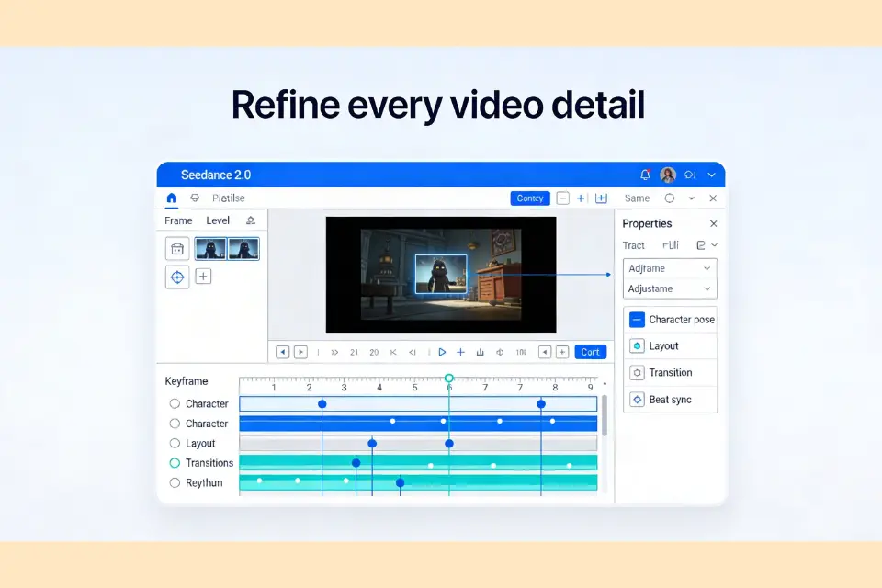Click the crosshair target tool icon

177,277
